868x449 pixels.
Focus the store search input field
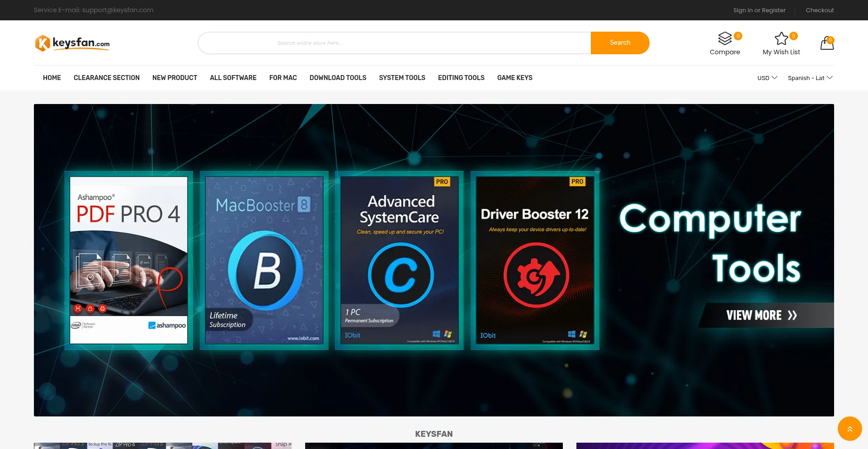pos(394,43)
